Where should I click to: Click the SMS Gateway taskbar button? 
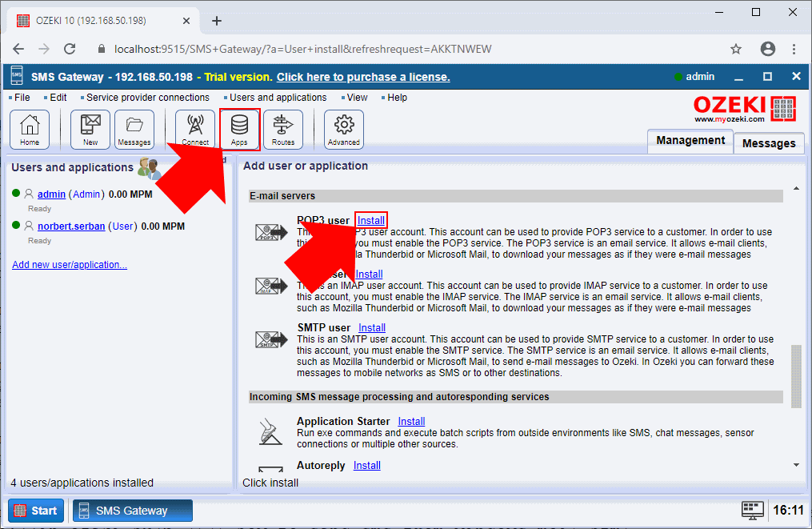click(x=133, y=511)
